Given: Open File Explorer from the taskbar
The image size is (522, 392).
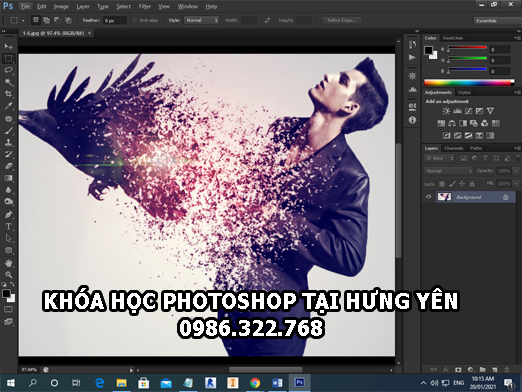Looking at the screenshot, I should tap(121, 383).
